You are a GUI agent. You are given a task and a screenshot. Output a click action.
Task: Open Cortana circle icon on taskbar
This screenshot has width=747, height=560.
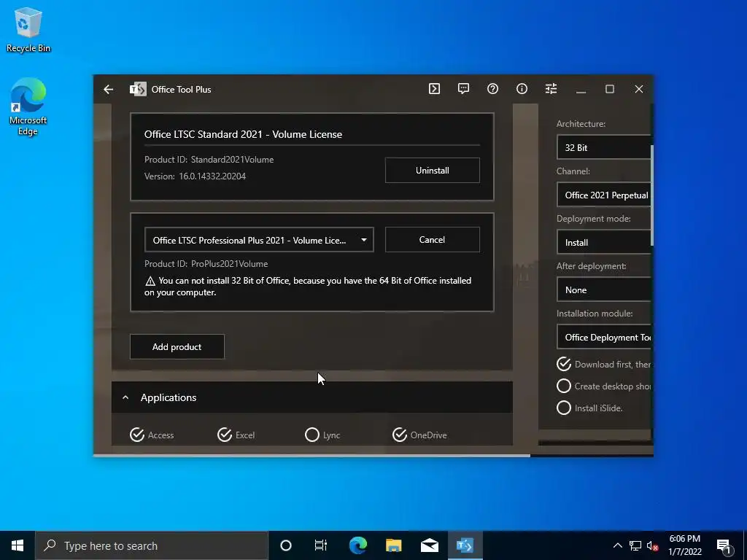[x=286, y=545]
